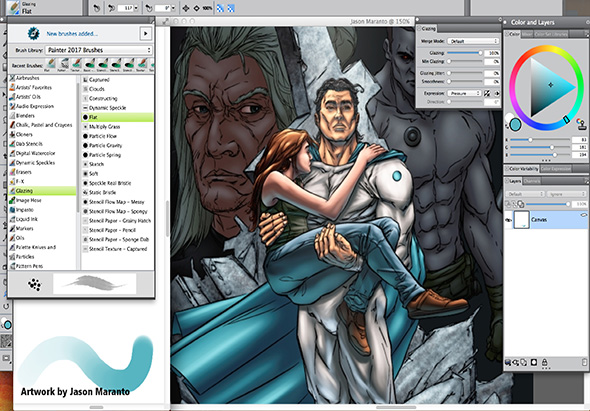Click the gear brush icon in brush panel

(x=33, y=33)
